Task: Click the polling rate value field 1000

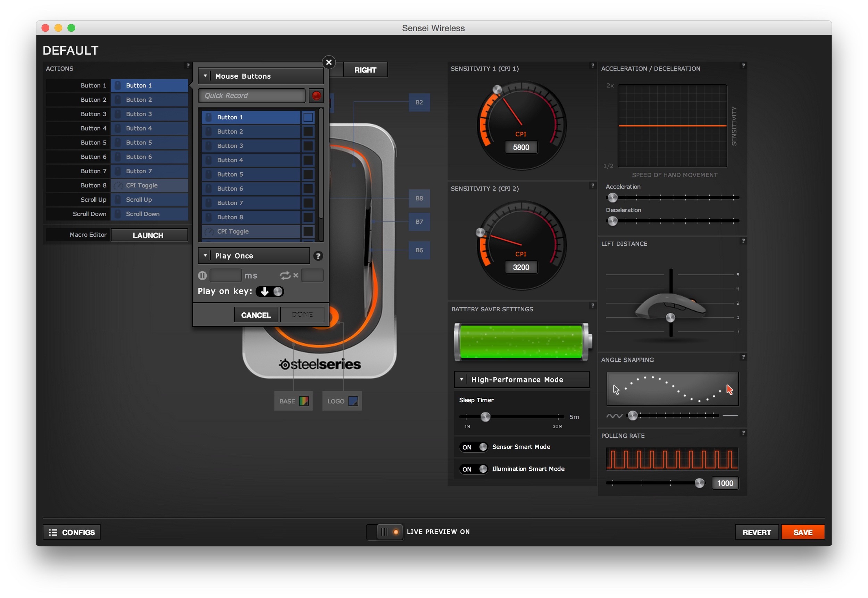Action: pos(725,483)
